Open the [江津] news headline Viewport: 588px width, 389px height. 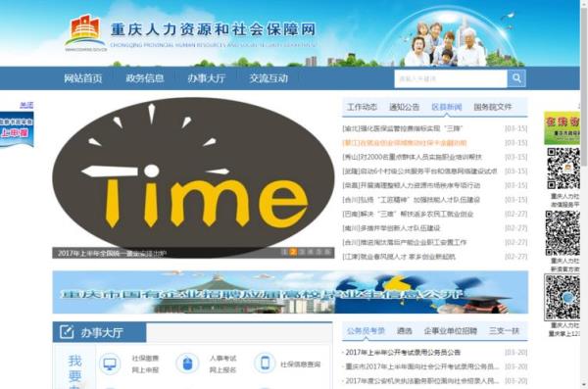coord(399,257)
